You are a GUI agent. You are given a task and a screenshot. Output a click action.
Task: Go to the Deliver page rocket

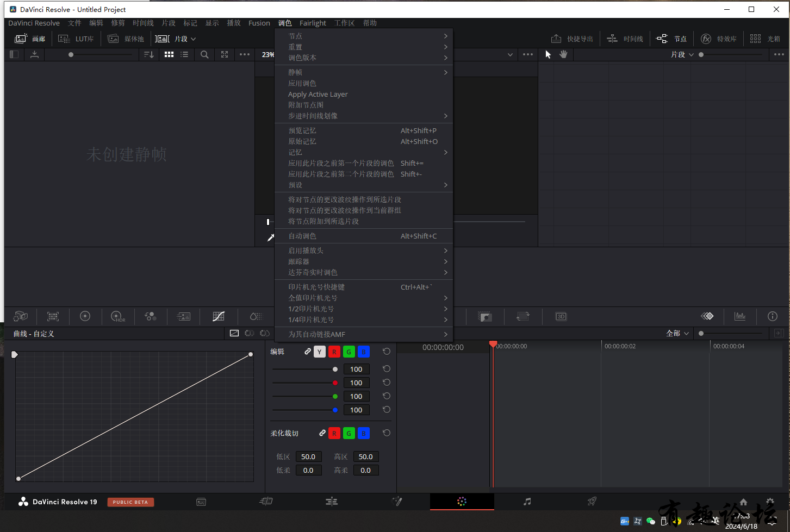[x=592, y=502]
